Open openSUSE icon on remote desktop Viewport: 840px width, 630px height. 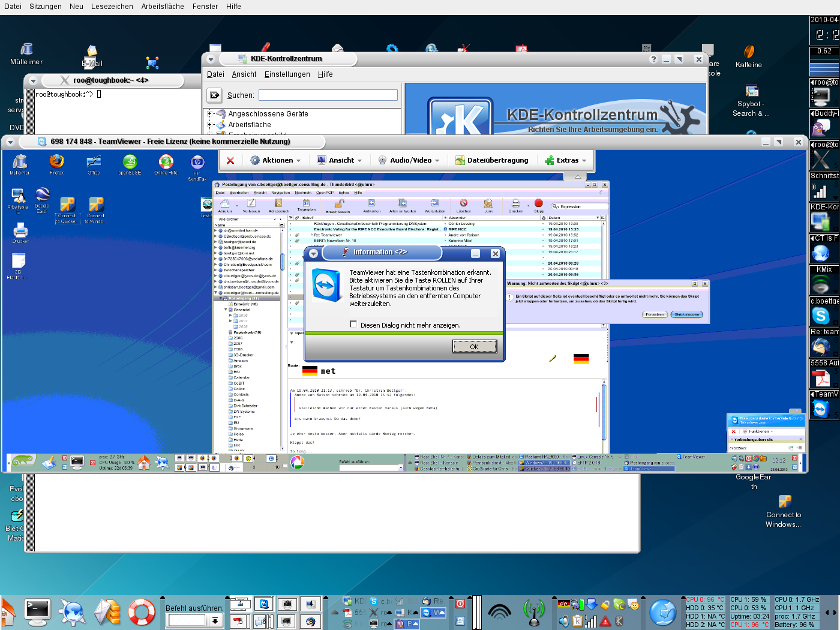coord(130,164)
